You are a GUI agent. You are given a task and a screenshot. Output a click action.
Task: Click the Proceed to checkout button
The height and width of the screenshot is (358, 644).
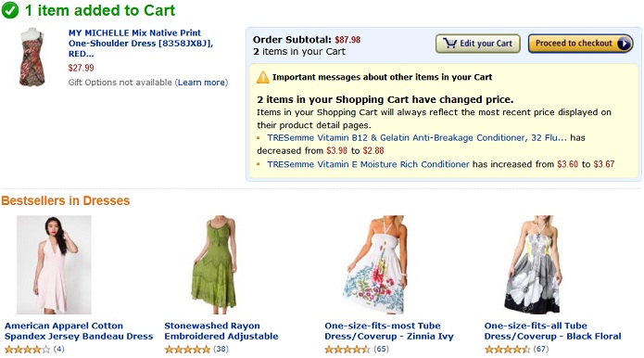point(580,44)
